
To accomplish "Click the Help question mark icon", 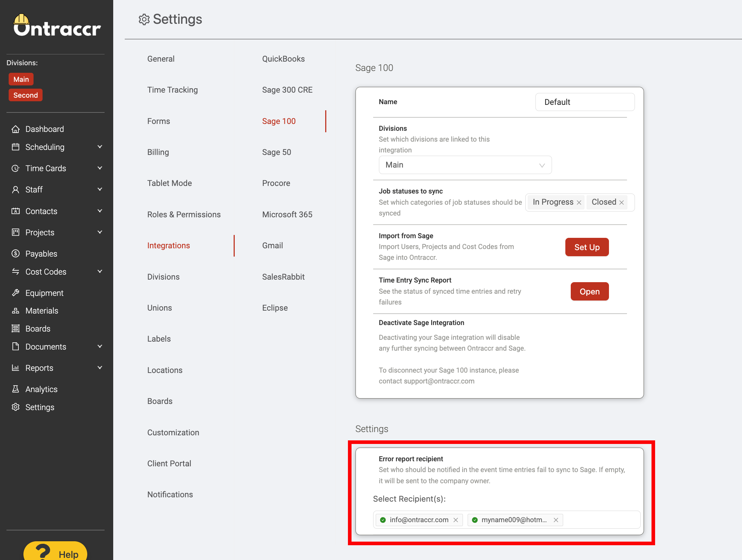I will tap(43, 552).
